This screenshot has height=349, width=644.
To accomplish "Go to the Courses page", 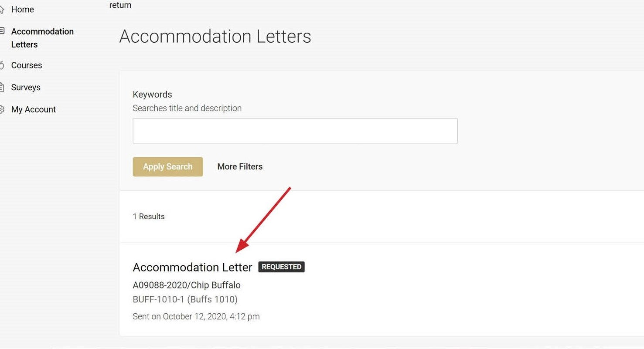I will click(x=27, y=65).
